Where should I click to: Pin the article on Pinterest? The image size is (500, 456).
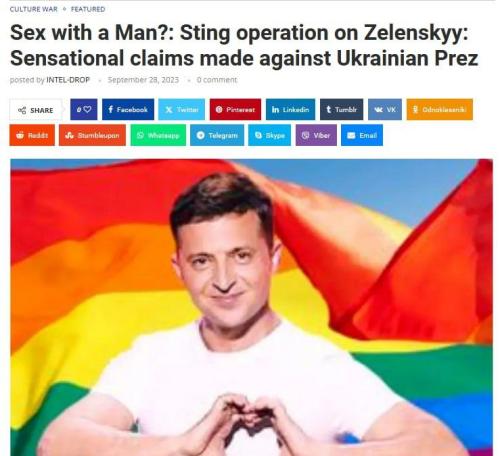pos(235,109)
